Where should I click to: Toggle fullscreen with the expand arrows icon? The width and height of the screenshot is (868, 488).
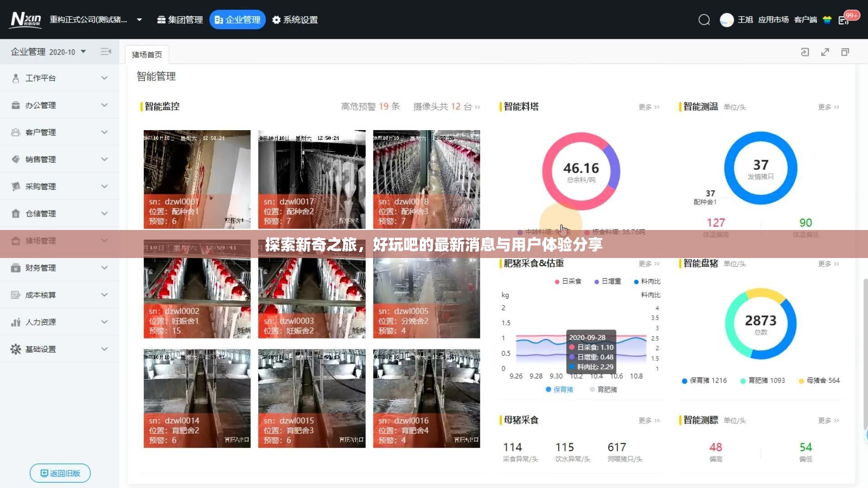[x=825, y=52]
